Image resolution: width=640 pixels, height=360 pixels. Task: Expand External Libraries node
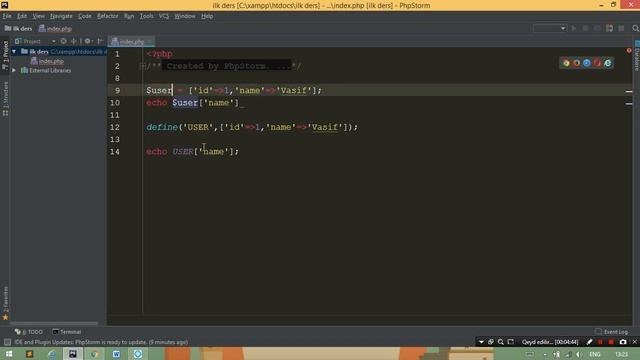tap(14, 70)
